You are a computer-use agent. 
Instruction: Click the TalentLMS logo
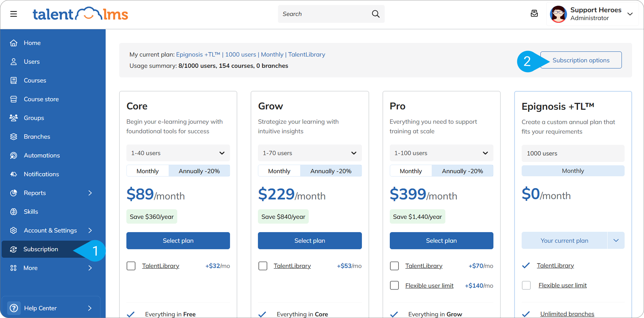pyautogui.click(x=80, y=14)
